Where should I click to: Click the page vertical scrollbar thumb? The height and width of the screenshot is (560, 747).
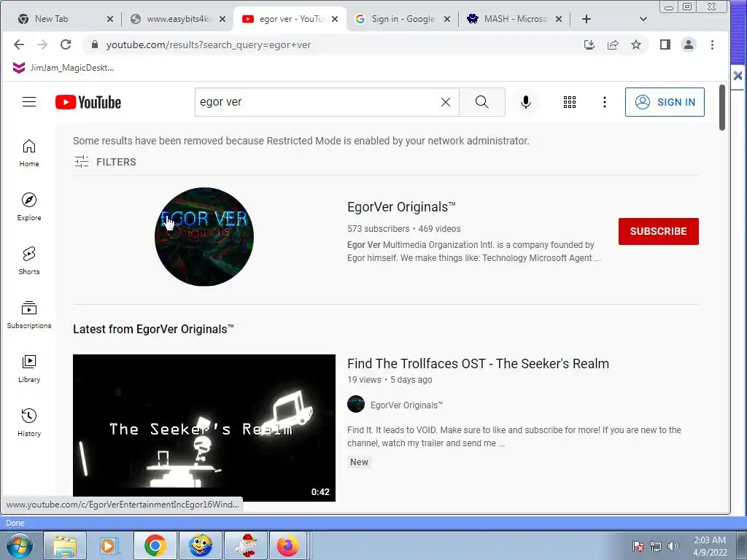[x=721, y=107]
